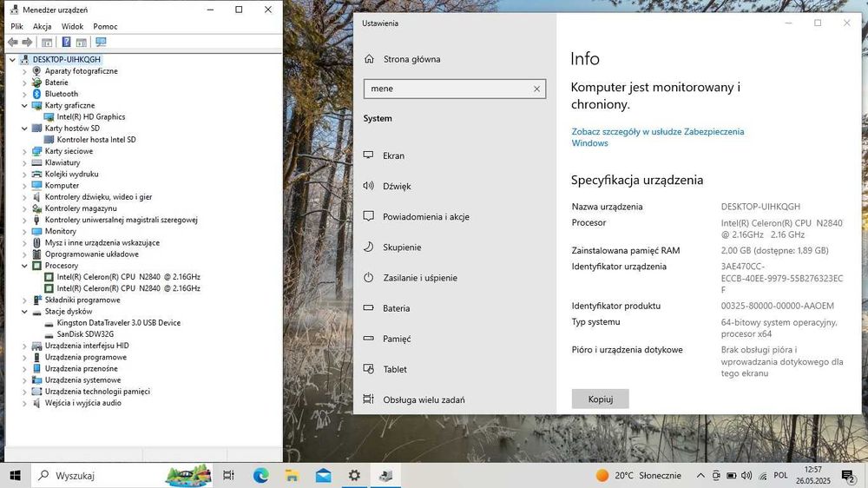Click the Wi-Fi network tray icon
Viewport: 868px width, 488px height.
coord(763,476)
